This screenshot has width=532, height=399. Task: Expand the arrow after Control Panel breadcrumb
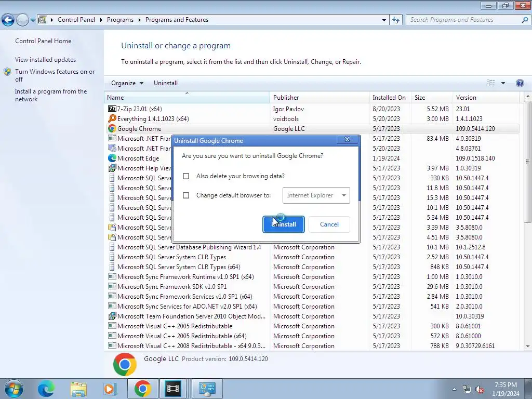pyautogui.click(x=101, y=20)
